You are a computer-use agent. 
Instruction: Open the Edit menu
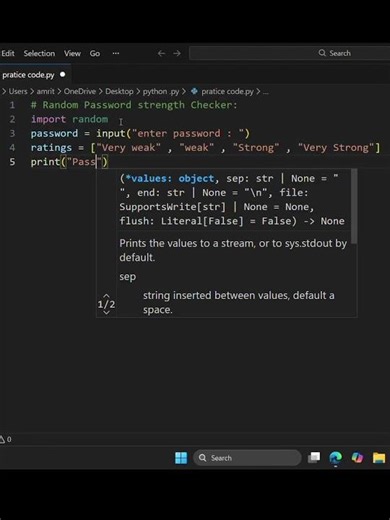tap(8, 53)
